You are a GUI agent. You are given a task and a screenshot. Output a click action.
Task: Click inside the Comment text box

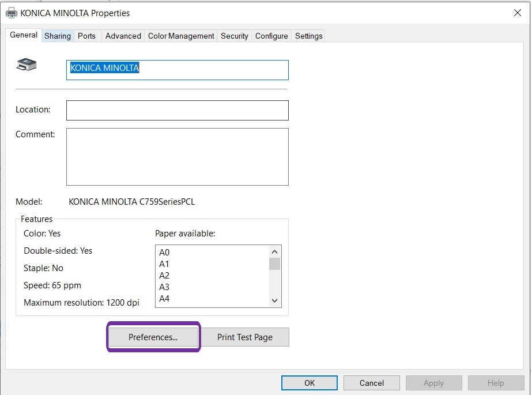click(x=177, y=156)
